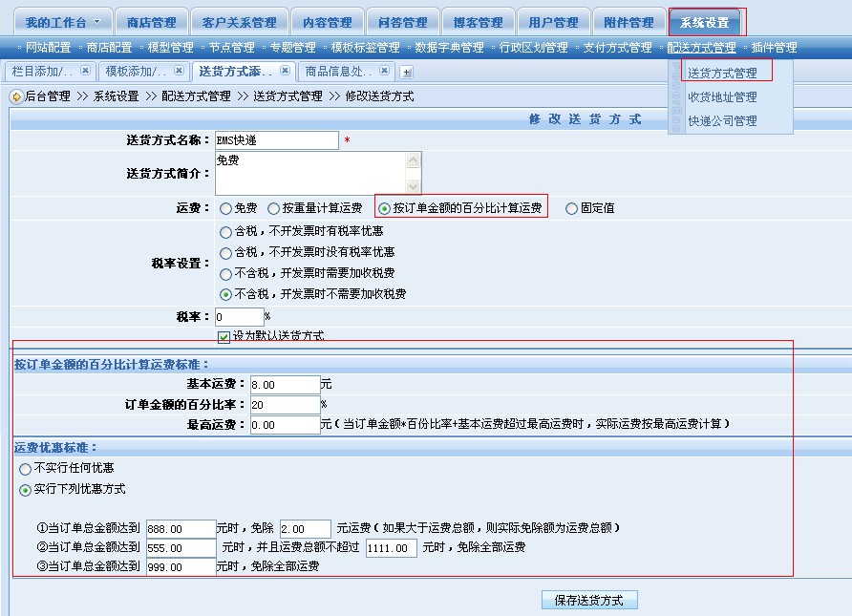Viewport: 852px width, 616px height.
Task: Click 保存送货方式 button
Action: 589,601
